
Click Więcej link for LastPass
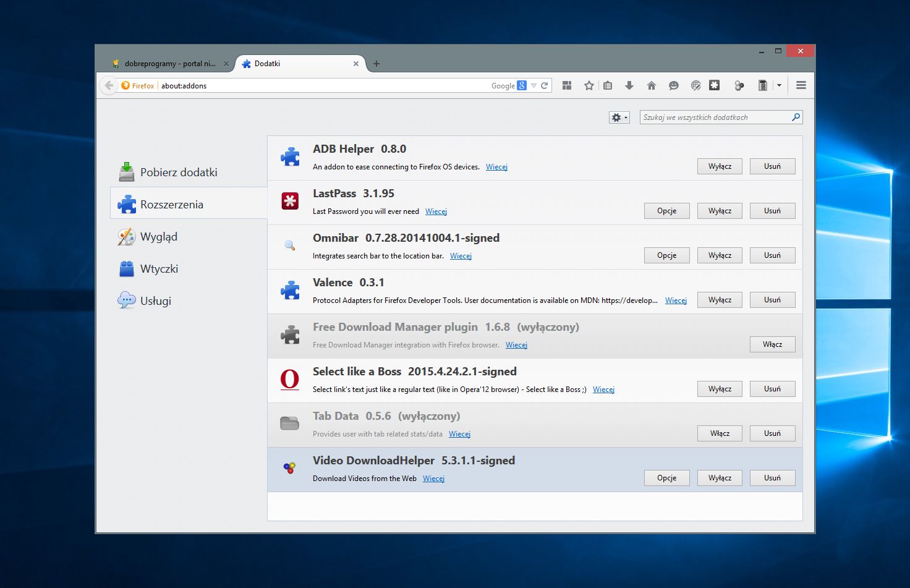(436, 211)
